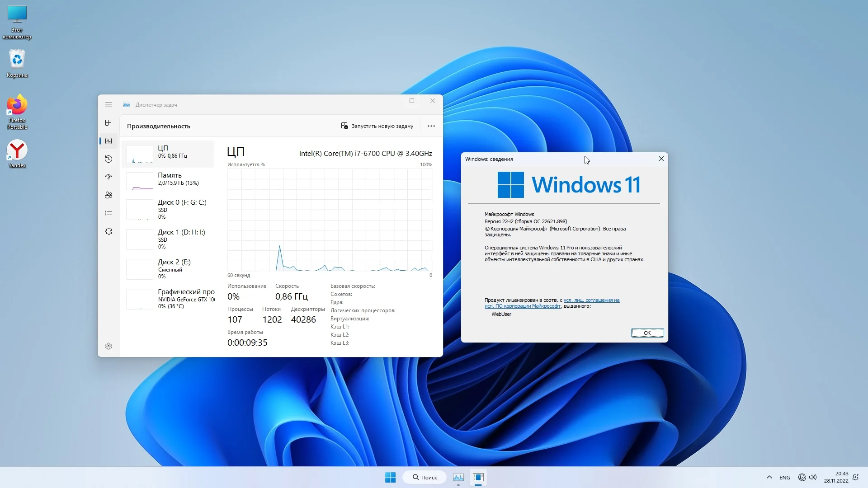Click Run new task button
This screenshot has height=488, width=868.
click(377, 126)
